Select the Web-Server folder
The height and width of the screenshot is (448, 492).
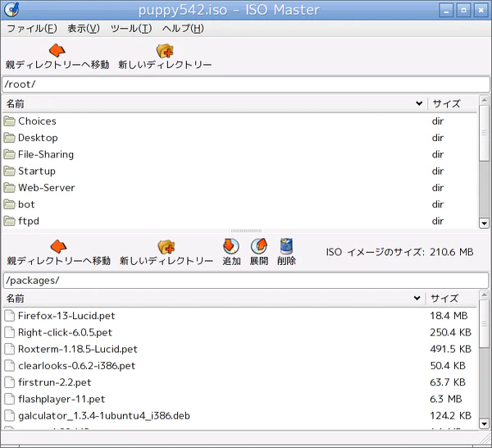(47, 188)
